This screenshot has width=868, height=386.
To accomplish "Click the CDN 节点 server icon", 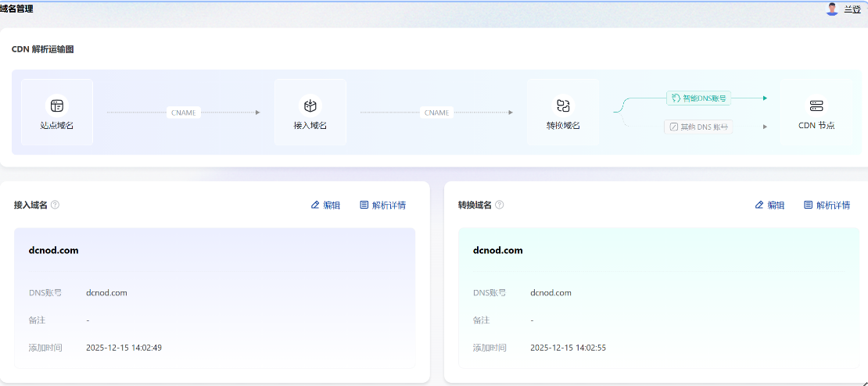I will point(816,105).
